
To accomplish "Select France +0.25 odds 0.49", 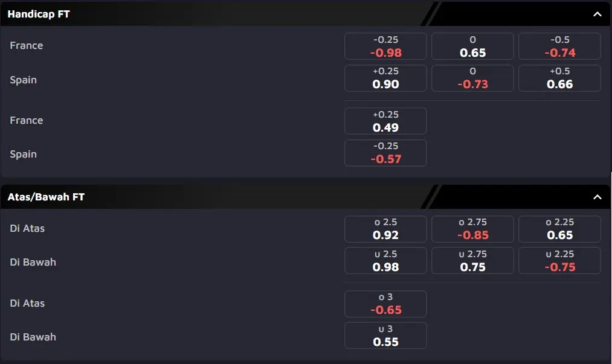I will point(385,121).
